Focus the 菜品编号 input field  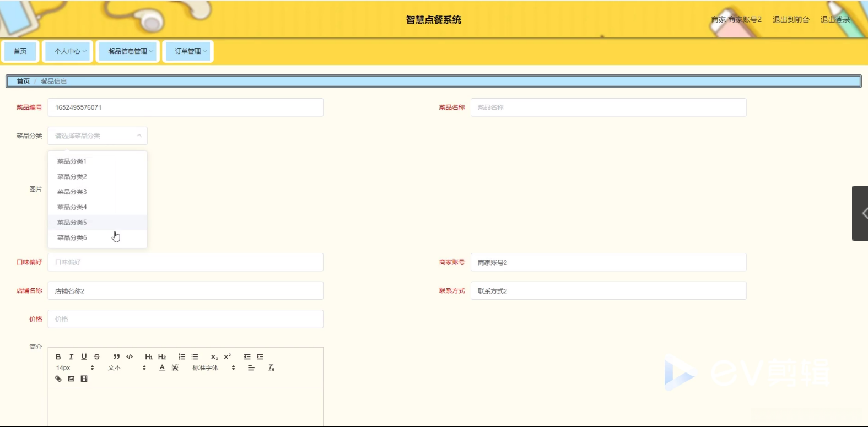click(x=186, y=107)
